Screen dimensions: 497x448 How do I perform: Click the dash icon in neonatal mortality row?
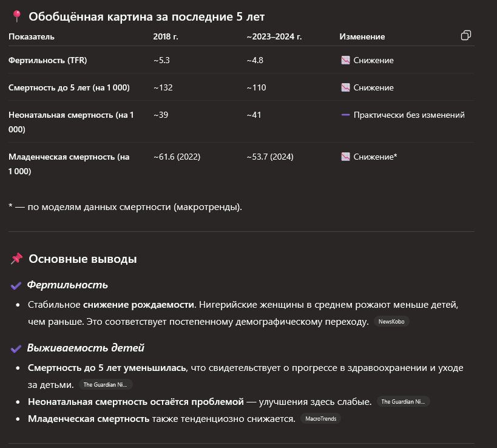[345, 115]
